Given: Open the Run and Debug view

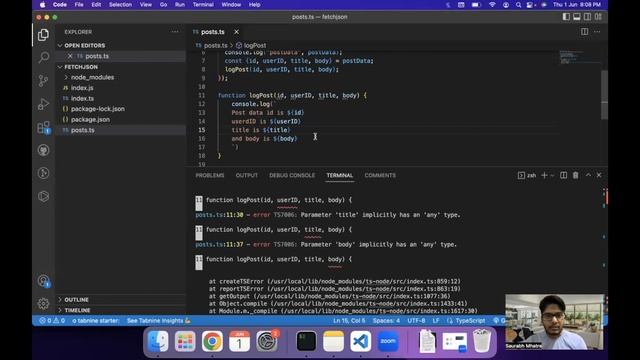Looking at the screenshot, I should point(43,104).
